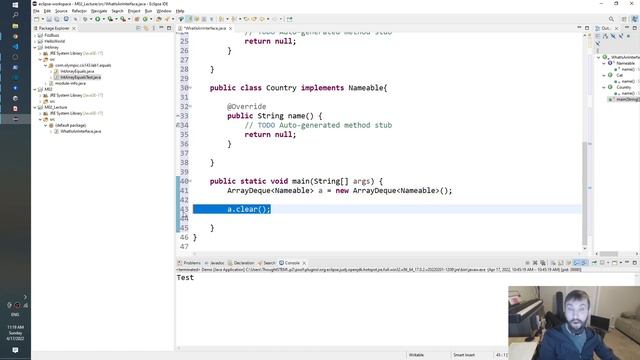The image size is (640, 360).
Task: Select the WhatIsAnInterface.java editor tab
Action: 204,28
